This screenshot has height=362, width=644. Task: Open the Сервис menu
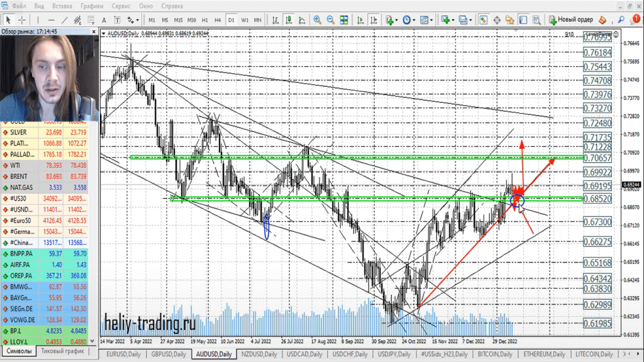coord(121,6)
